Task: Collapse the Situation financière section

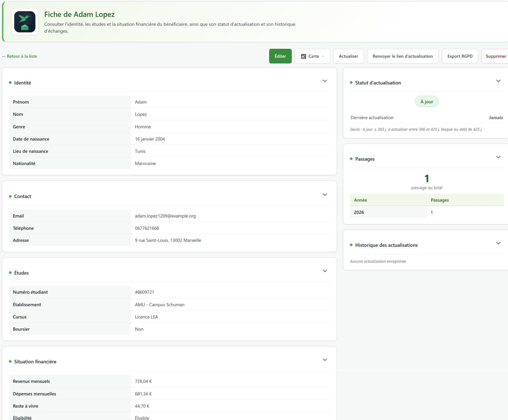Action: coord(325,360)
